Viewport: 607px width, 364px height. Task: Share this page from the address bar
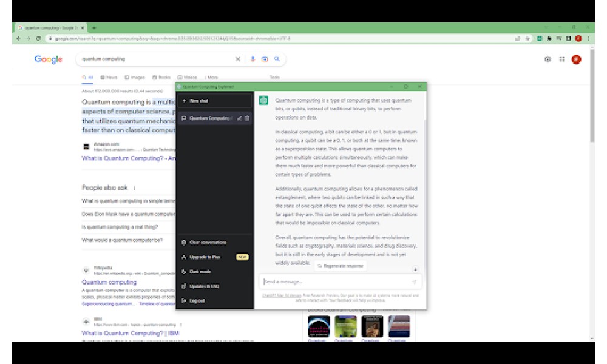click(x=518, y=39)
